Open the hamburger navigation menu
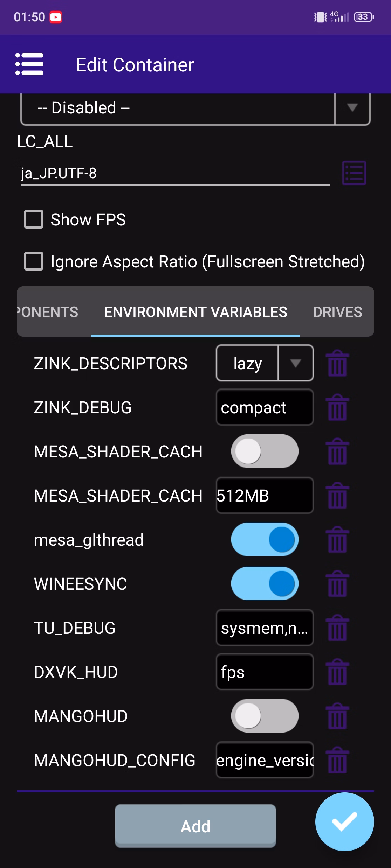 click(x=29, y=64)
